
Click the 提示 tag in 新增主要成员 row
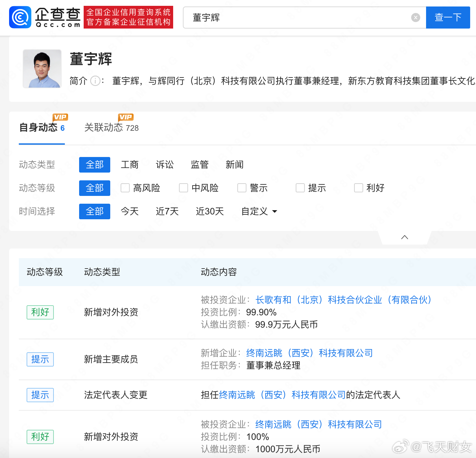(40, 359)
